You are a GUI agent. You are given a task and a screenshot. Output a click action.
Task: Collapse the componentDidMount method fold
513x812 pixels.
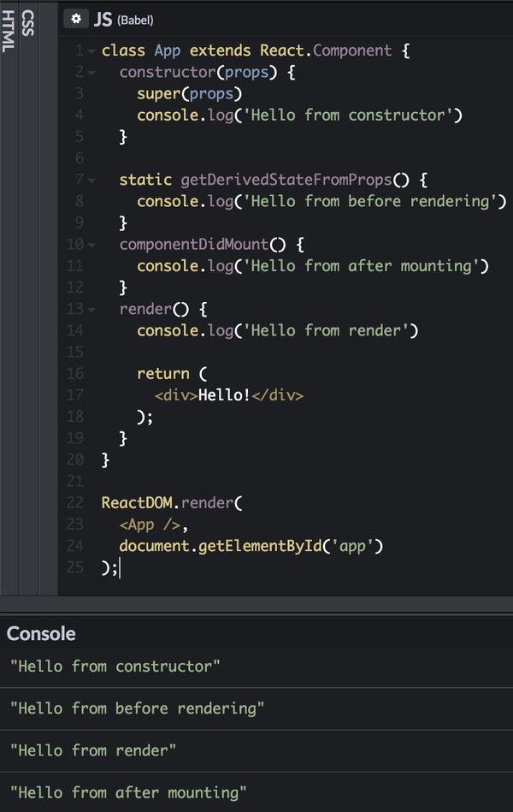pyautogui.click(x=90, y=244)
